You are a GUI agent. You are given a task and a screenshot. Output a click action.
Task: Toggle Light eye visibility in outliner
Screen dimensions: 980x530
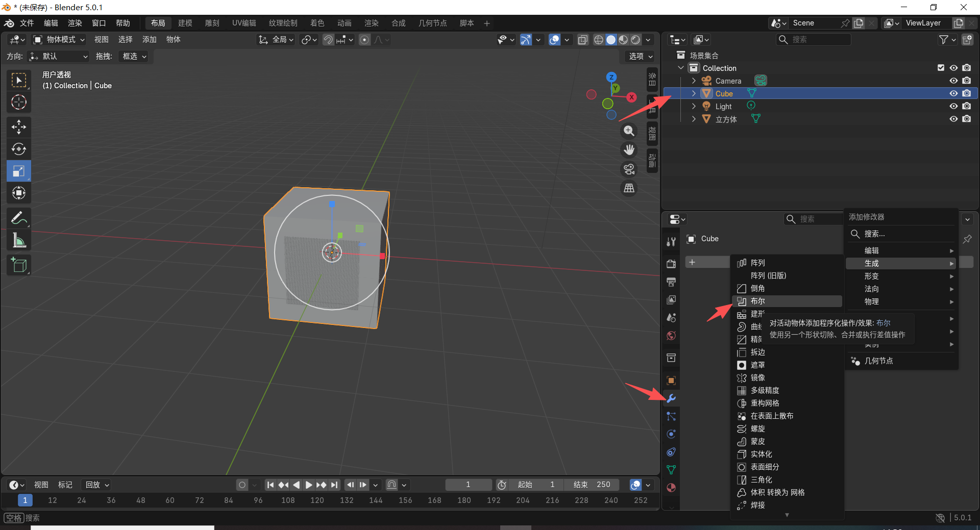953,106
